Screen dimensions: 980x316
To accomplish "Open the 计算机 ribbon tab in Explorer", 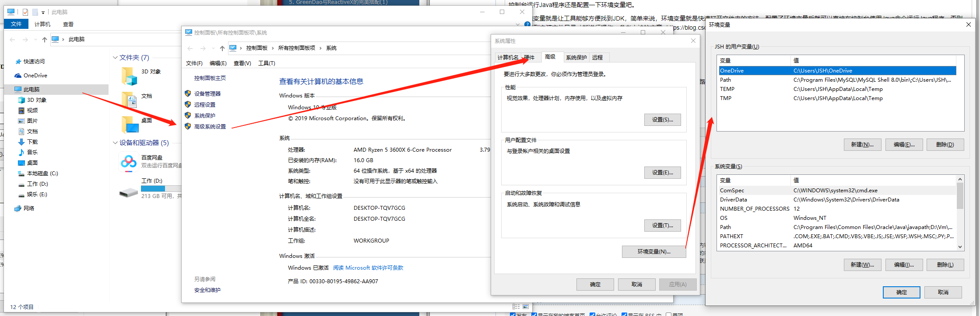I will [42, 24].
